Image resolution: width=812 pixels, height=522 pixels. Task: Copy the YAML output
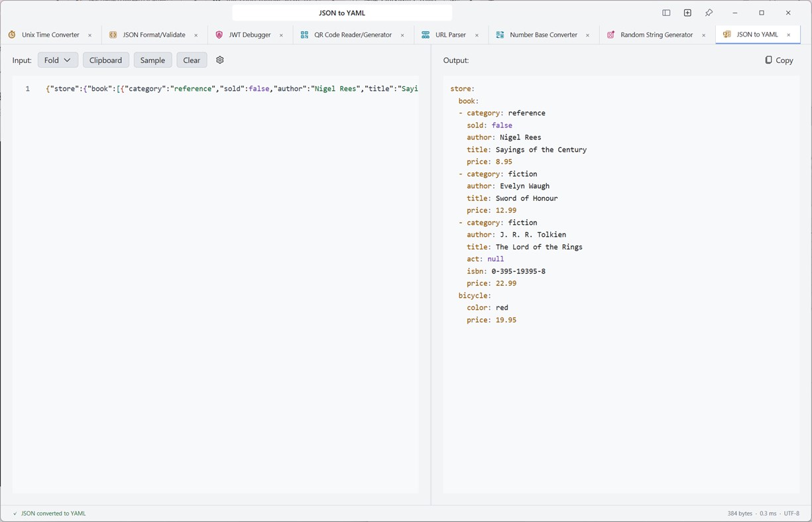(x=779, y=60)
